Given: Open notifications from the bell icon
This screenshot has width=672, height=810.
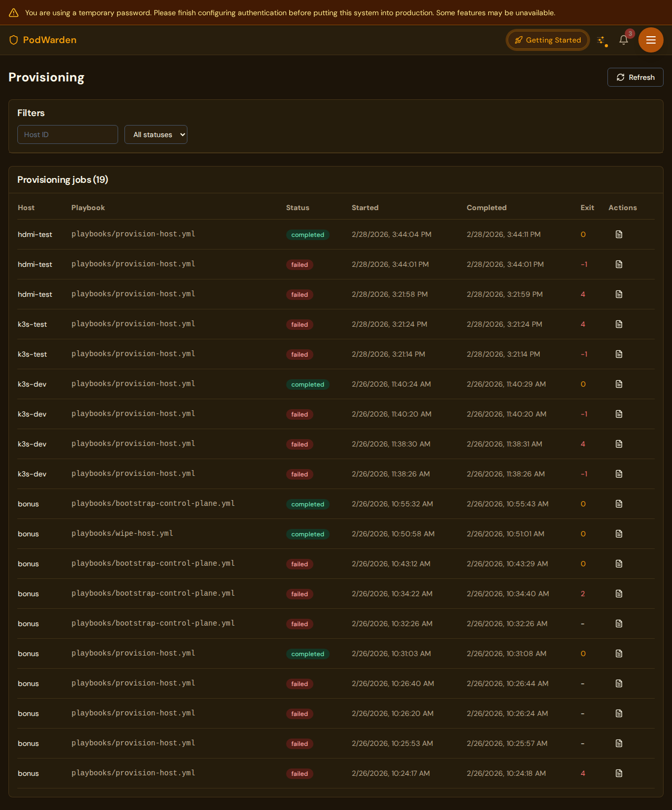Looking at the screenshot, I should tap(624, 39).
